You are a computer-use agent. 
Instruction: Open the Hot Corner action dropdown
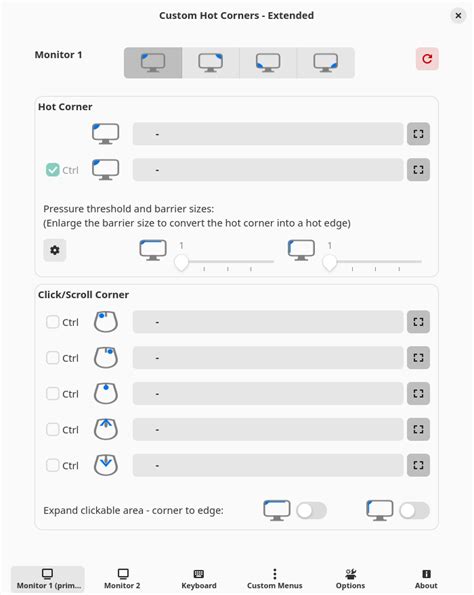pyautogui.click(x=268, y=134)
